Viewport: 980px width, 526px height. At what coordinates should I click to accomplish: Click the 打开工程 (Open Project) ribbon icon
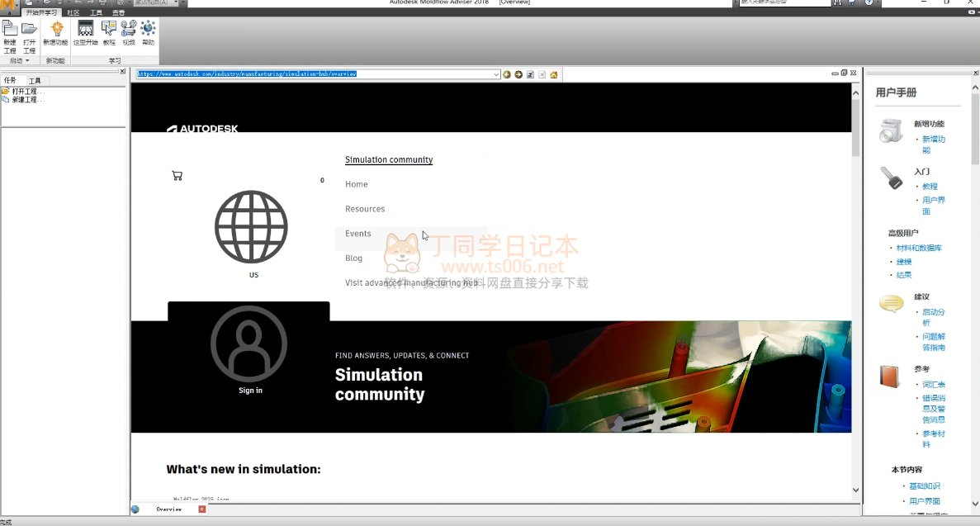point(29,33)
